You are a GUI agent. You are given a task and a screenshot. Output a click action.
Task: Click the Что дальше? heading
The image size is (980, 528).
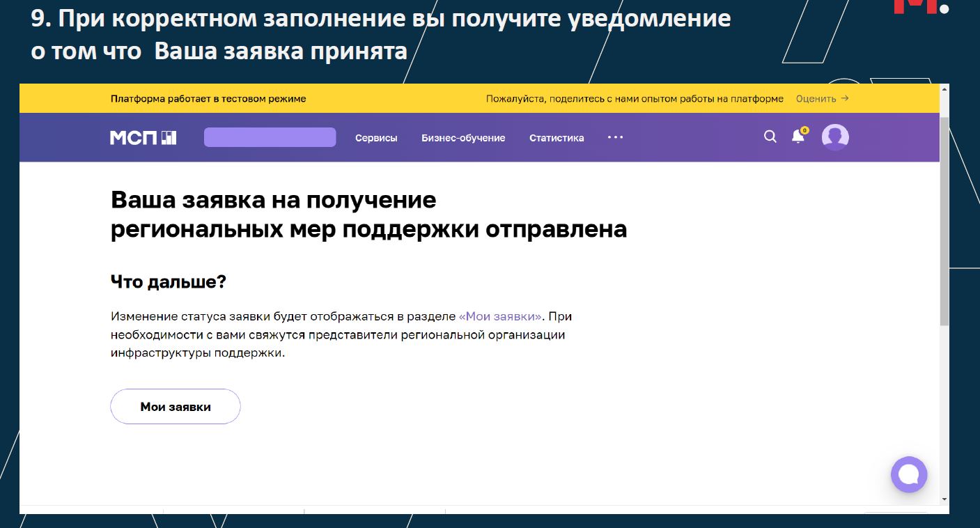169,282
